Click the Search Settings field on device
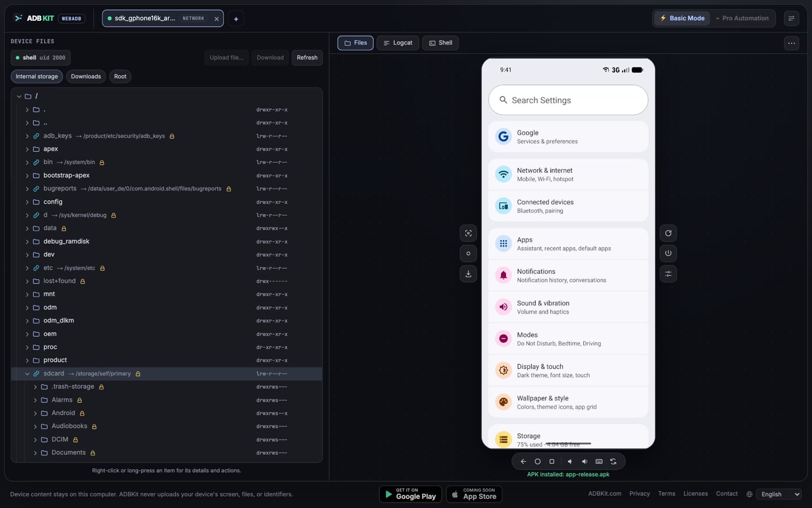The height and width of the screenshot is (508, 812). 568,100
